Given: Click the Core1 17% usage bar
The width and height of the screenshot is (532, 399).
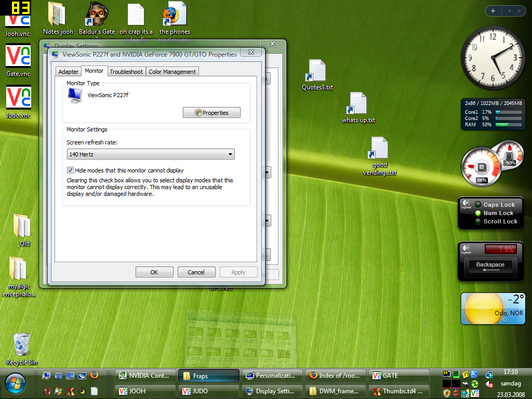Looking at the screenshot, I should [508, 112].
